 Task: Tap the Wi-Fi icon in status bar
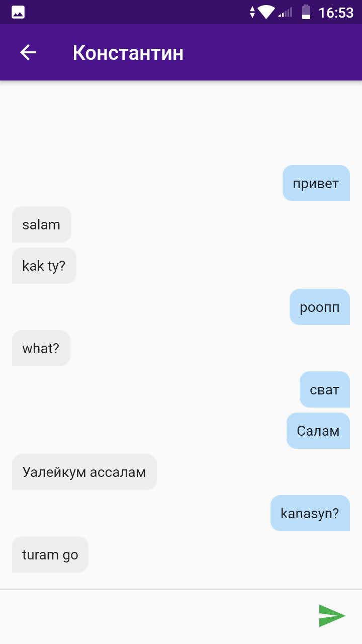click(x=266, y=12)
